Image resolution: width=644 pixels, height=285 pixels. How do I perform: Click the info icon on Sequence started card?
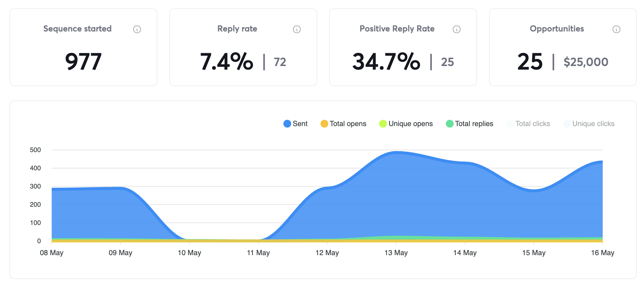click(137, 29)
